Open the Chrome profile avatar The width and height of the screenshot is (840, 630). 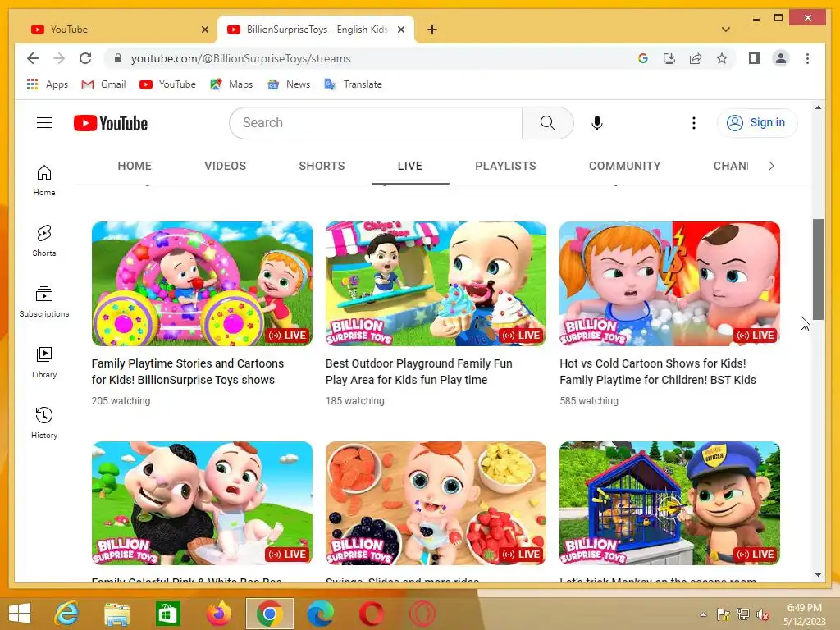(781, 58)
